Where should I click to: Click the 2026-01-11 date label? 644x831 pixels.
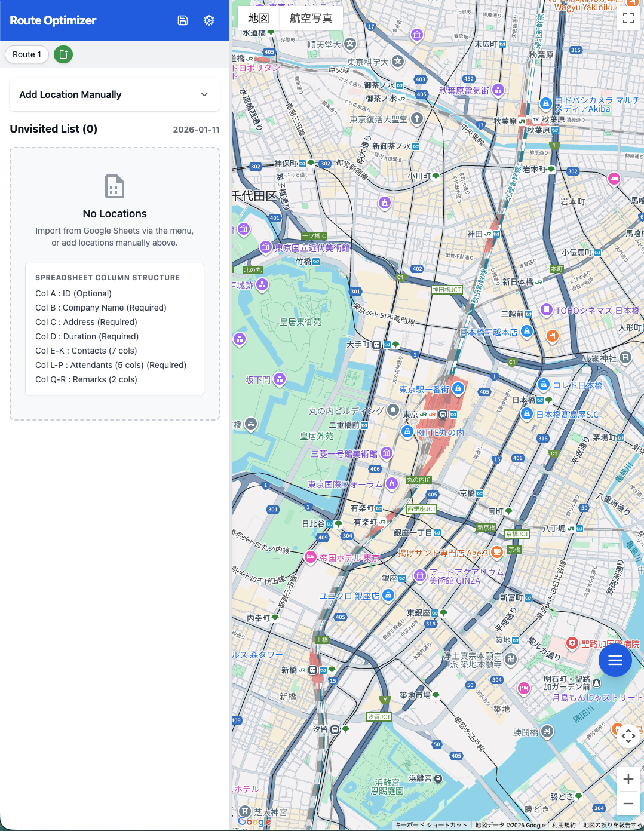point(196,130)
